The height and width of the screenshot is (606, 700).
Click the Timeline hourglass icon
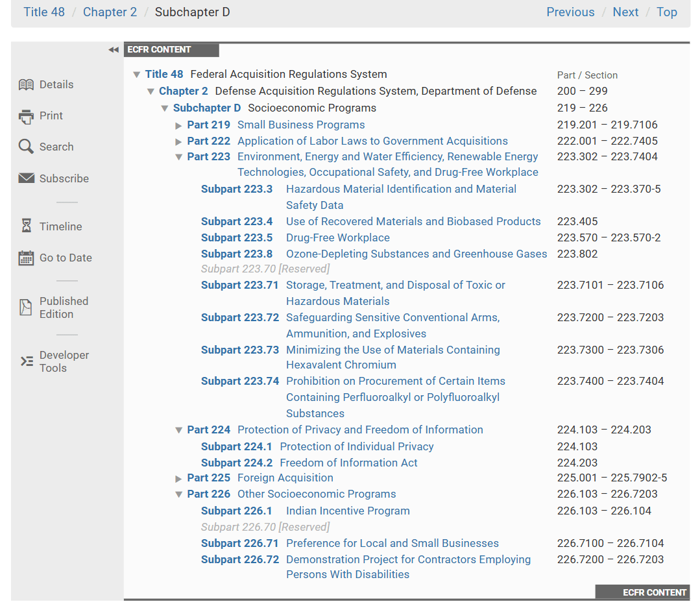[27, 226]
